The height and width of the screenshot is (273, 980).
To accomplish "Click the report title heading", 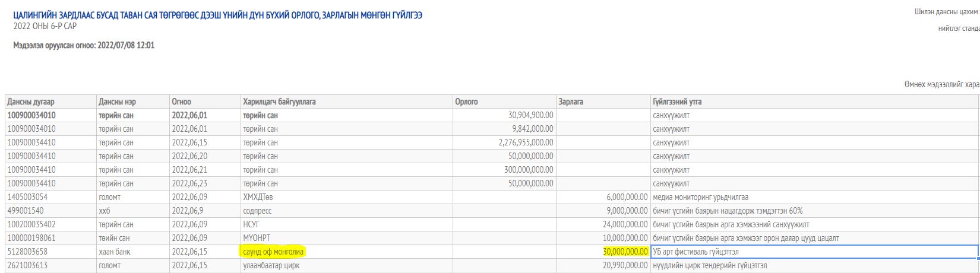I will [x=217, y=15].
